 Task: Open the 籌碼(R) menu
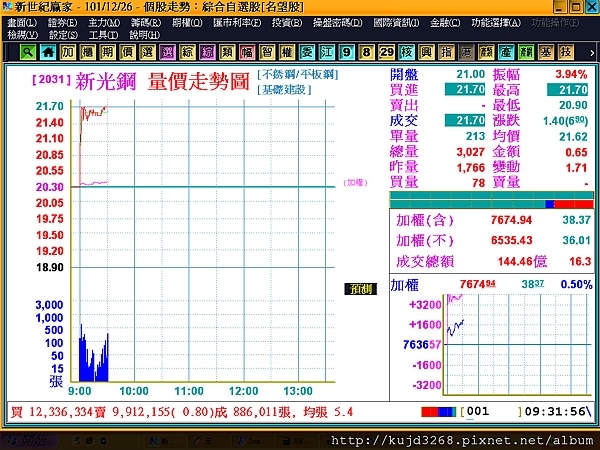click(146, 23)
